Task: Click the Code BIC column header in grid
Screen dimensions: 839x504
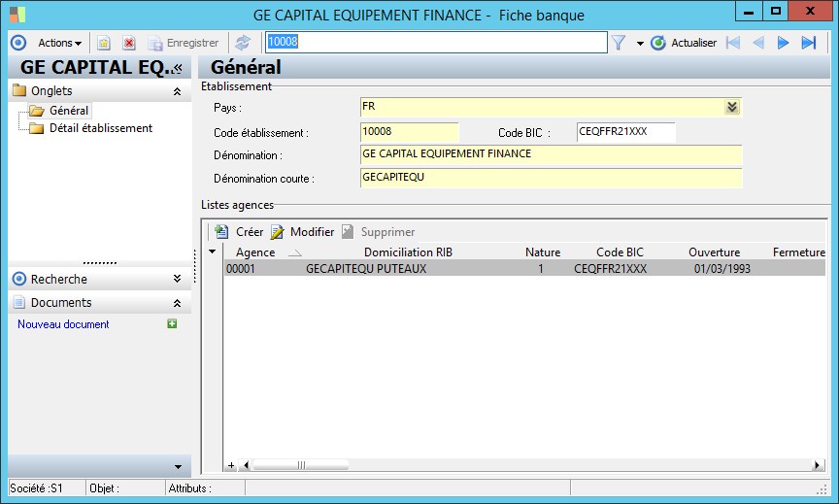Action: click(620, 252)
